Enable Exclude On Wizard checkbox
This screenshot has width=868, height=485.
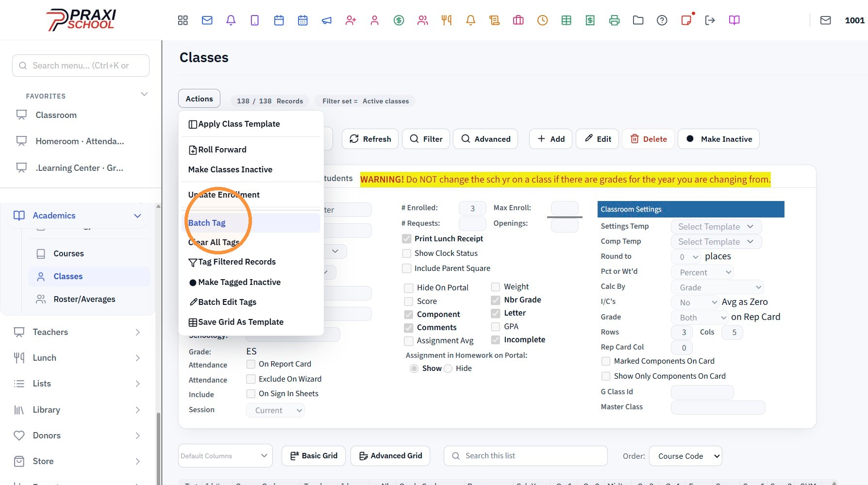click(251, 379)
